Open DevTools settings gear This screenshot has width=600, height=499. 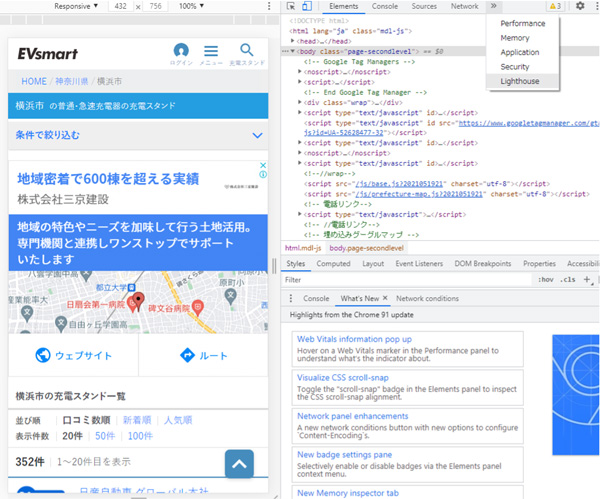tap(580, 6)
